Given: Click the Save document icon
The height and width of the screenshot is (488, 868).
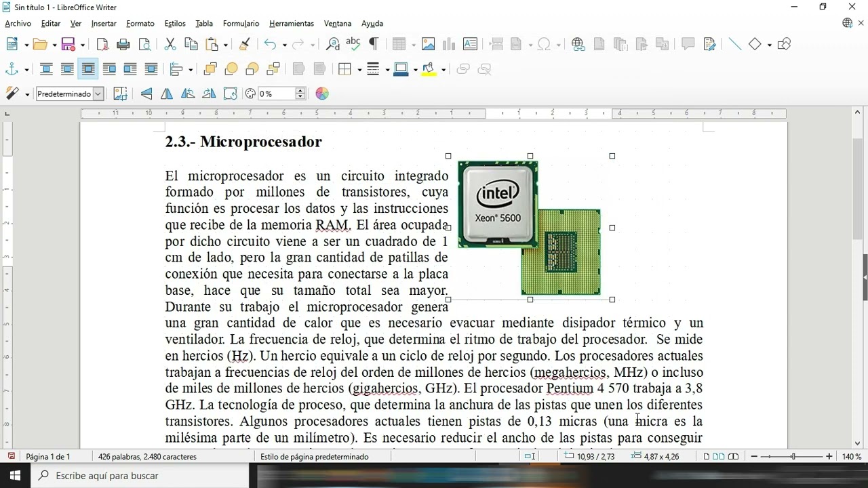Looking at the screenshot, I should 68,44.
